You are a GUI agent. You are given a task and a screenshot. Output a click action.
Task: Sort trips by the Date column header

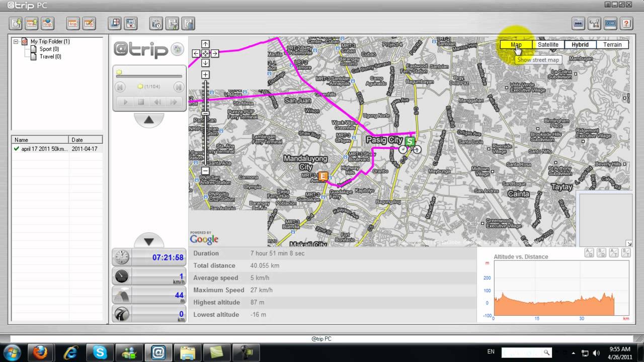point(86,140)
